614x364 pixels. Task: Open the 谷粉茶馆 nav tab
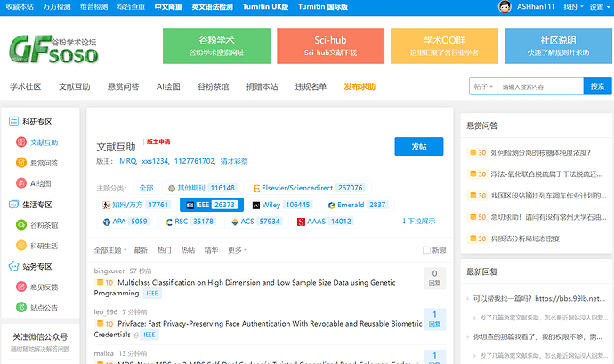coord(213,86)
